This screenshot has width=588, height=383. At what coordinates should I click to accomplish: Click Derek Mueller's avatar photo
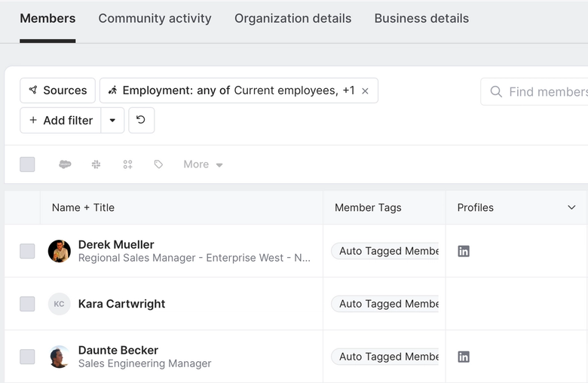(60, 251)
